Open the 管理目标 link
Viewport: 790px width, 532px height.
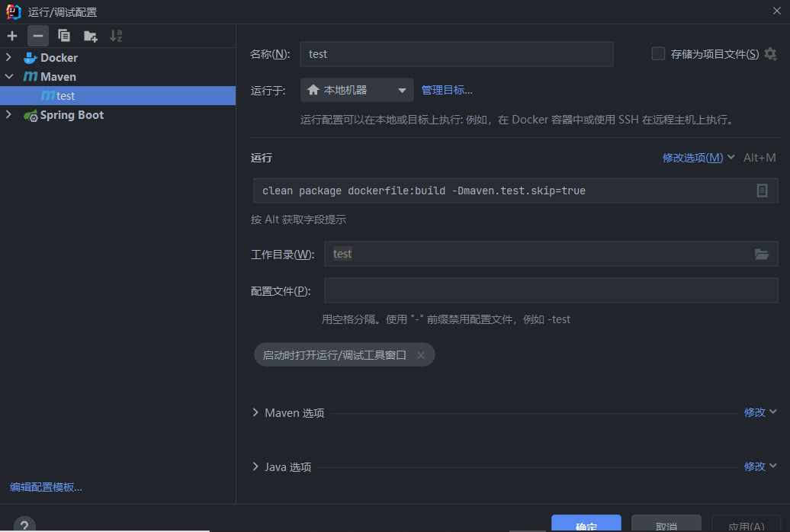coord(447,90)
